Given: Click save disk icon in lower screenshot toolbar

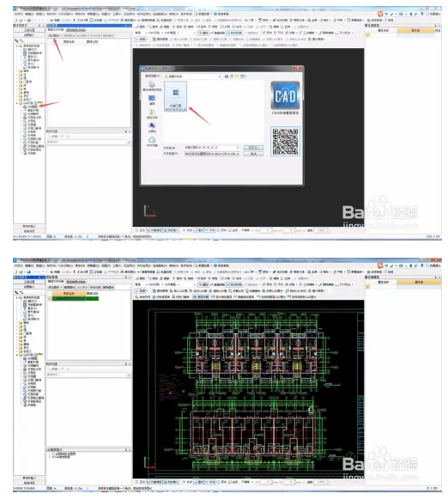Looking at the screenshot, I should (28, 272).
